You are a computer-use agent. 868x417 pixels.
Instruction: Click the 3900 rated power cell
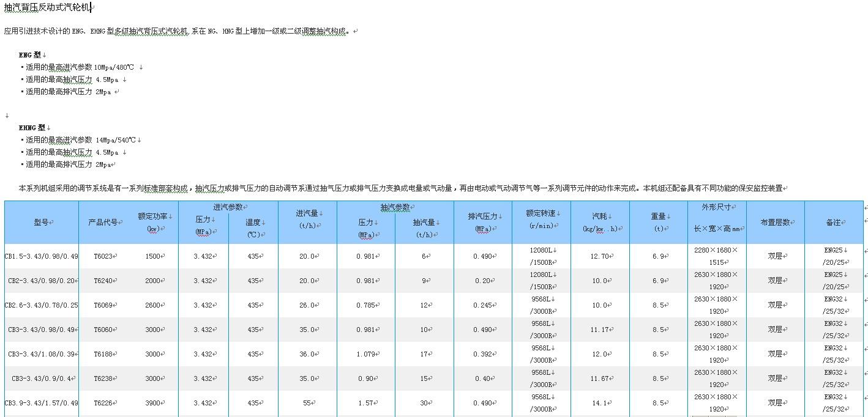pyautogui.click(x=153, y=403)
